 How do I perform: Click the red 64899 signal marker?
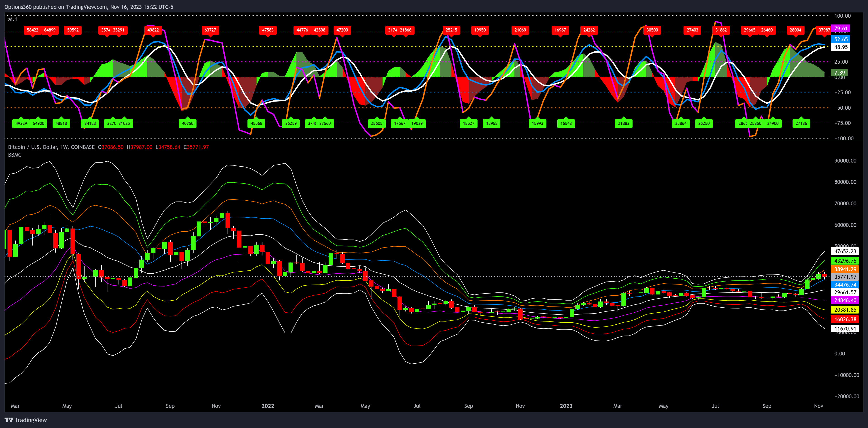[x=50, y=30]
